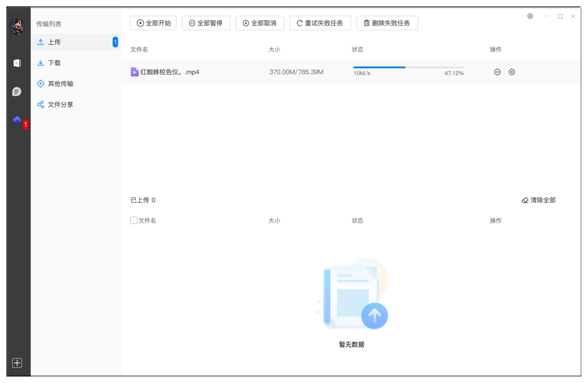Pause the uploading mp4 file task
Screen dimensions: 588x383
497,72
